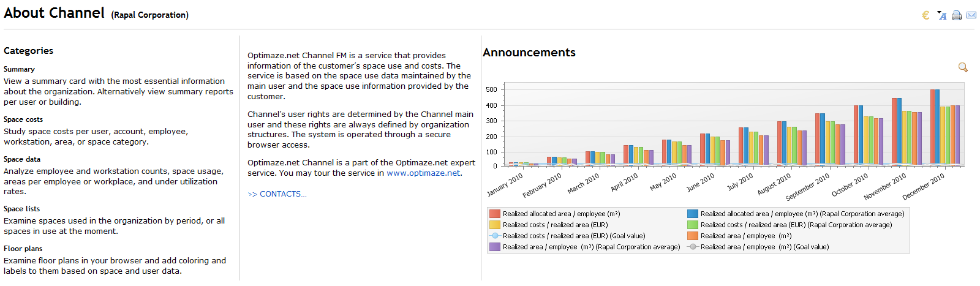Click the envelope email icon
Image resolution: width=980 pixels, height=286 pixels.
pyautogui.click(x=971, y=15)
